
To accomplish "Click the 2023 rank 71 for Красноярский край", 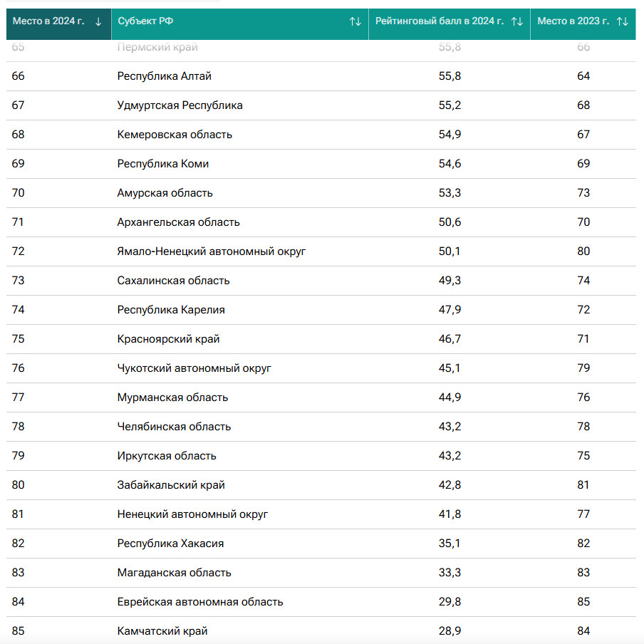I will [x=583, y=339].
